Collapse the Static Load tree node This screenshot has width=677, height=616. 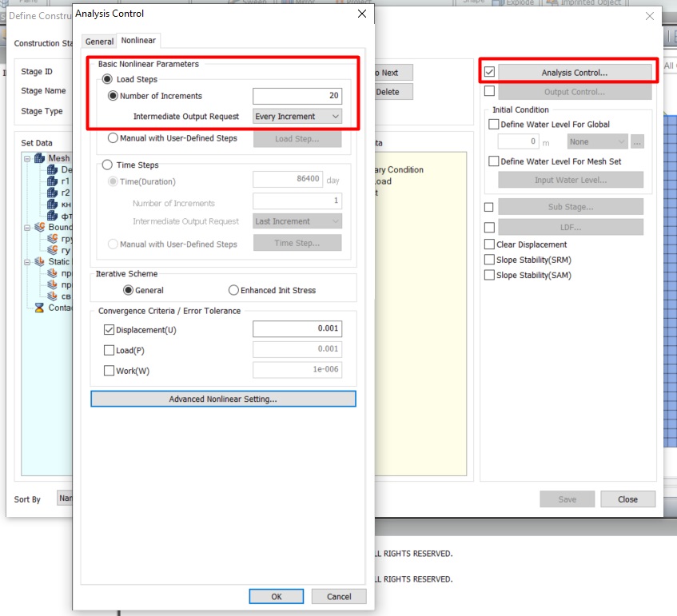[27, 261]
